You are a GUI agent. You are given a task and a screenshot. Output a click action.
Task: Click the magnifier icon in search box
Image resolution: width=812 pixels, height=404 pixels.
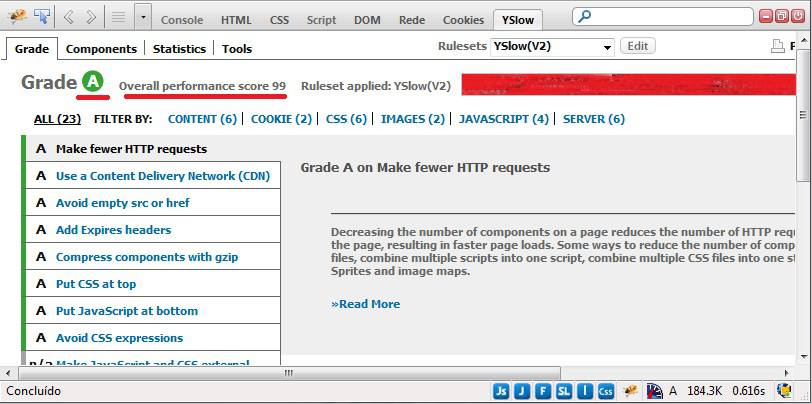coord(585,16)
